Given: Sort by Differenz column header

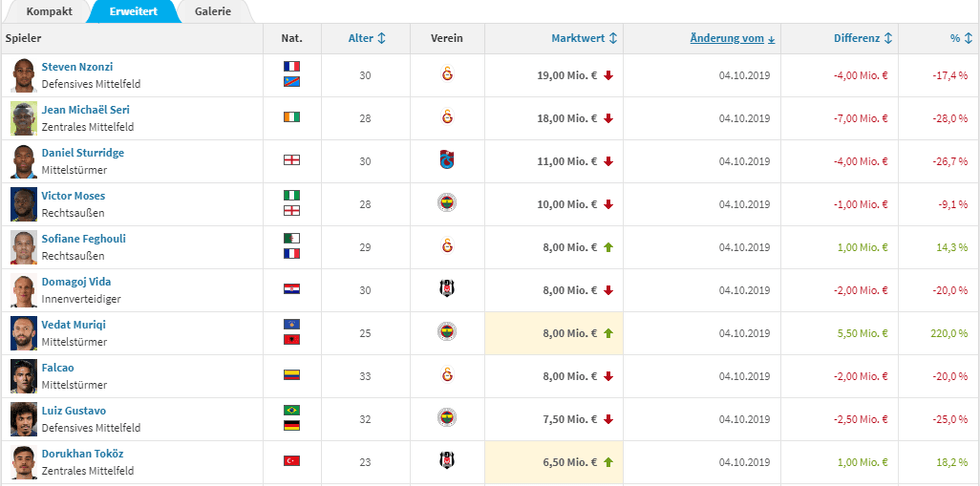Looking at the screenshot, I should pyautogui.click(x=862, y=38).
